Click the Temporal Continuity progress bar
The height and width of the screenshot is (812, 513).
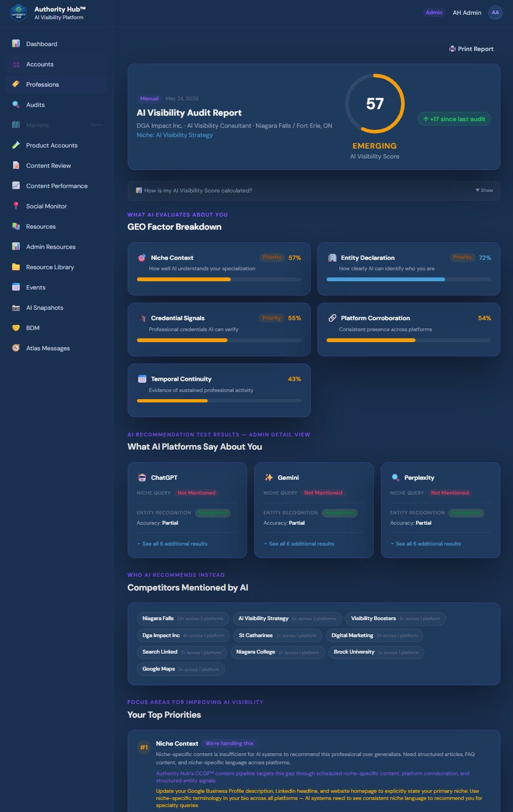[219, 401]
